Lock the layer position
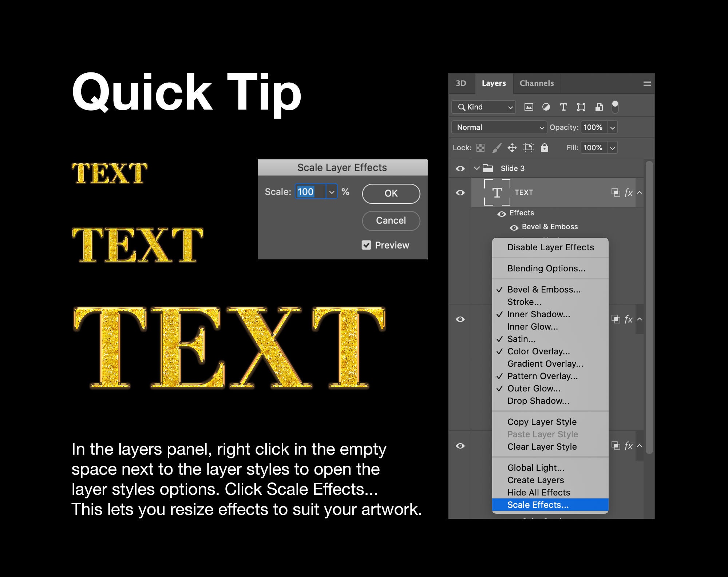 click(512, 148)
